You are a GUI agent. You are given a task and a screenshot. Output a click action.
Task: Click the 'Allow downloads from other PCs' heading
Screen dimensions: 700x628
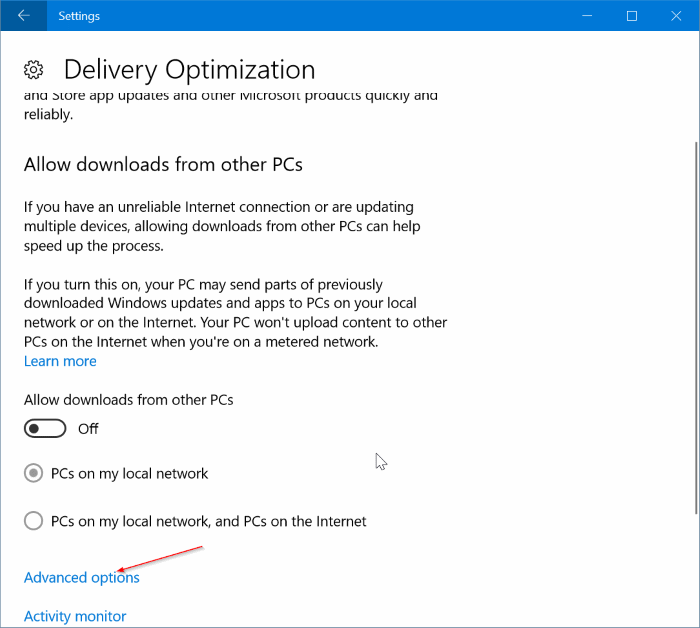163,164
